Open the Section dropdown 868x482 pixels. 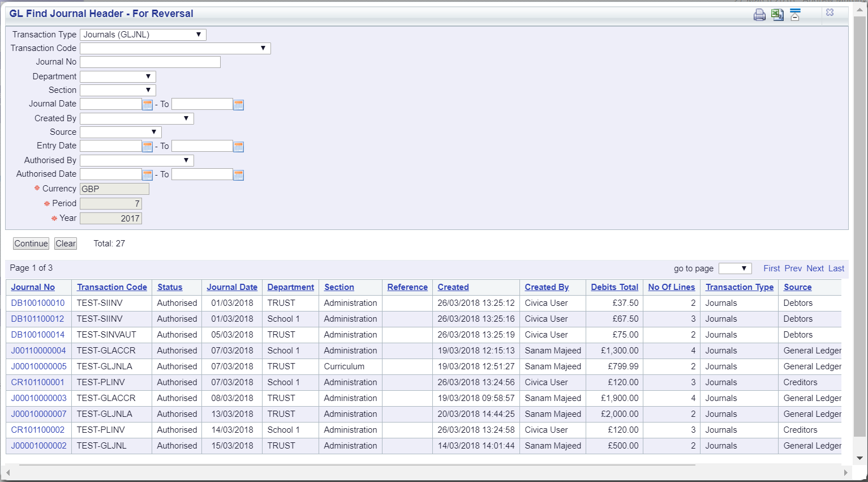tap(118, 90)
